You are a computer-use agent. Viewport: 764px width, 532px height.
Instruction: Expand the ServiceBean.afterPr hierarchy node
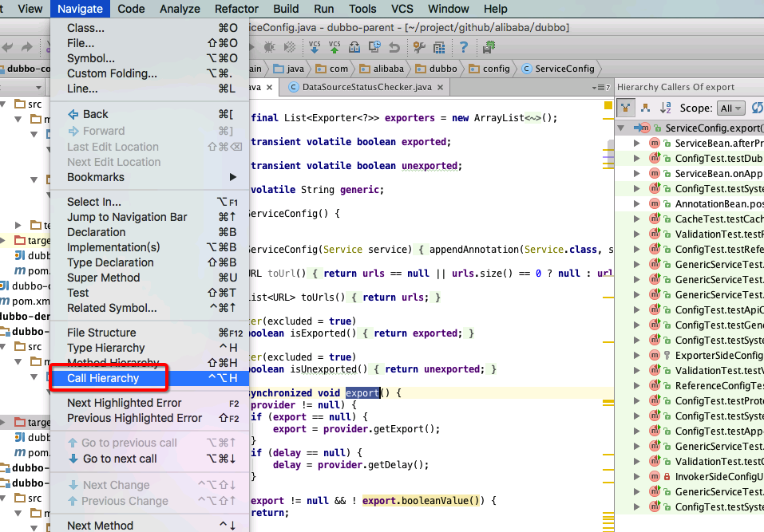click(x=636, y=143)
